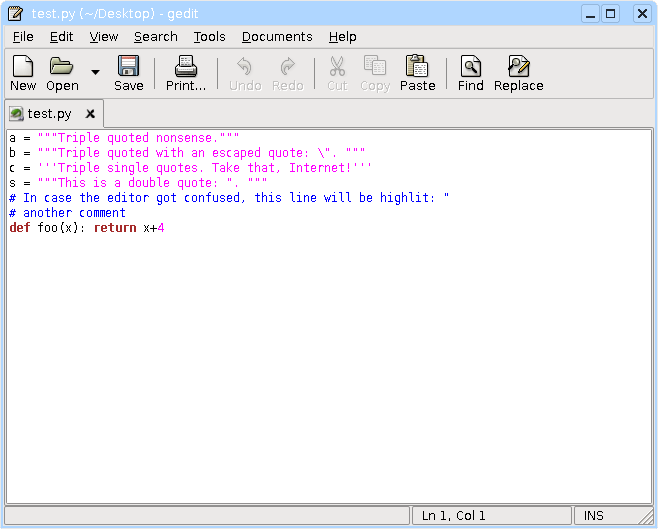658x529 pixels.
Task: Click the 'def' keyword
Action: (x=20, y=228)
